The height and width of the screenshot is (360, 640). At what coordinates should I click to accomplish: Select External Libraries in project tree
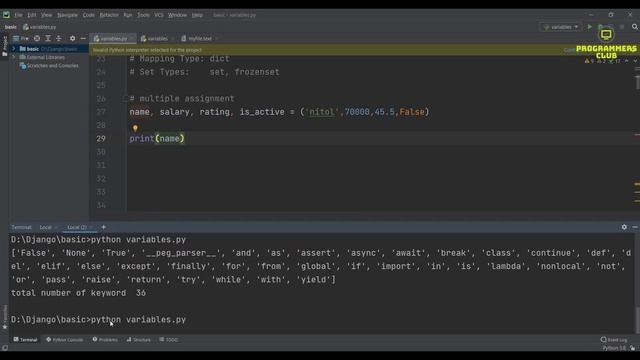pyautogui.click(x=42, y=57)
